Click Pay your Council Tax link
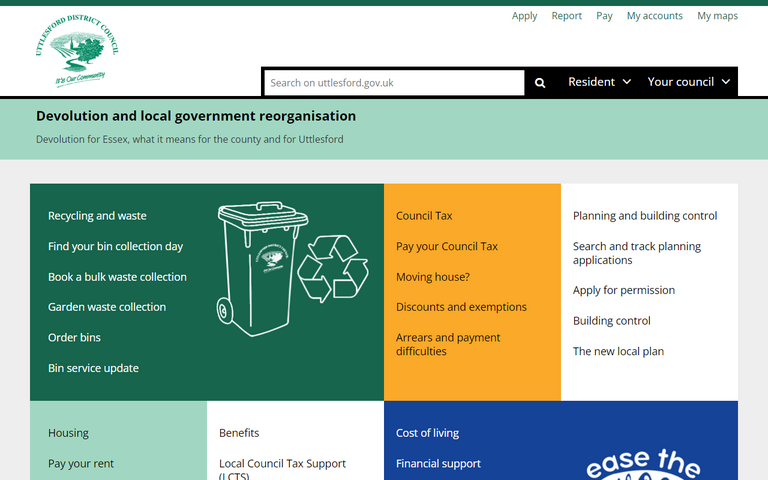The height and width of the screenshot is (480, 768). (x=446, y=246)
